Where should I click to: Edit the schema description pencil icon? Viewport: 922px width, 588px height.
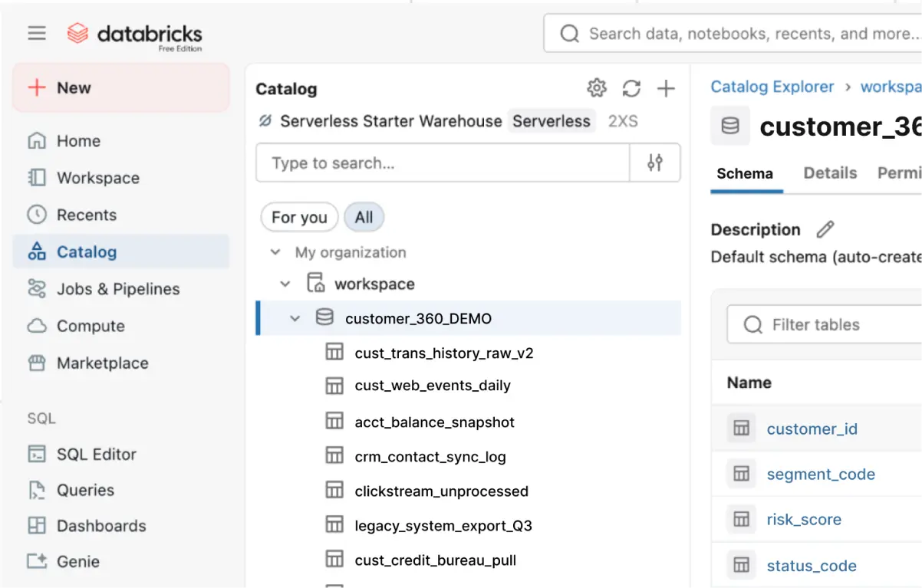[825, 229]
